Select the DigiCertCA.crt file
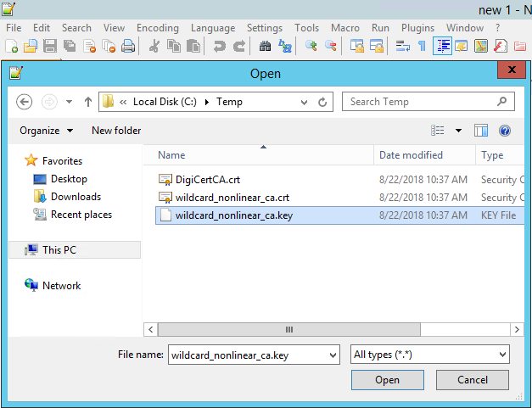Viewport: 532px width, 408px height. tap(339, 180)
